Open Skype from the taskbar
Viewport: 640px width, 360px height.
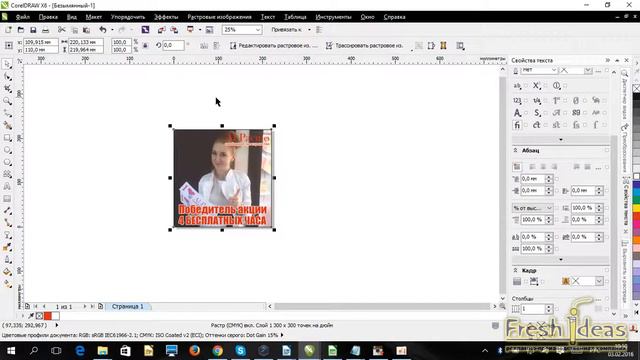pos(240,351)
